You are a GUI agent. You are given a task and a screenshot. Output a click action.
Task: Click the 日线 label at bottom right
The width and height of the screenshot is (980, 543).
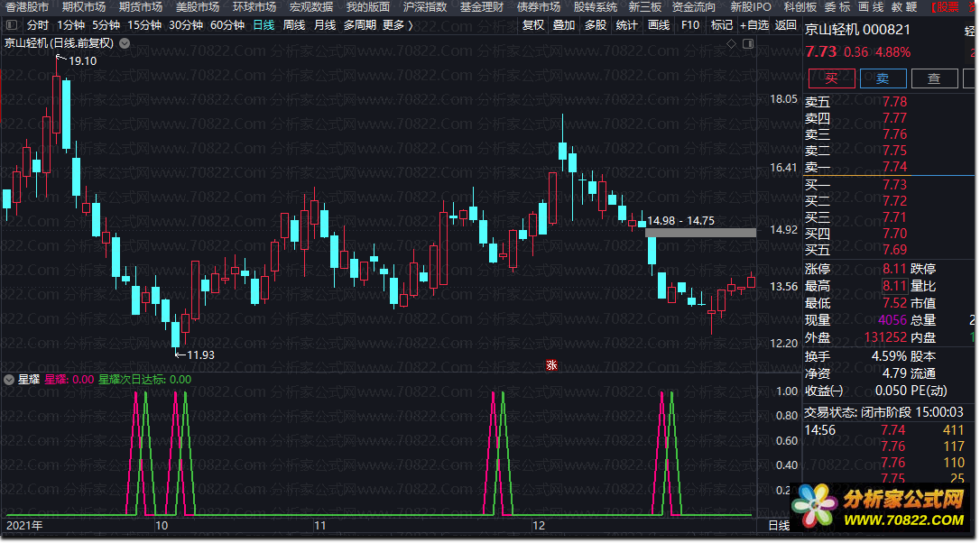(779, 526)
